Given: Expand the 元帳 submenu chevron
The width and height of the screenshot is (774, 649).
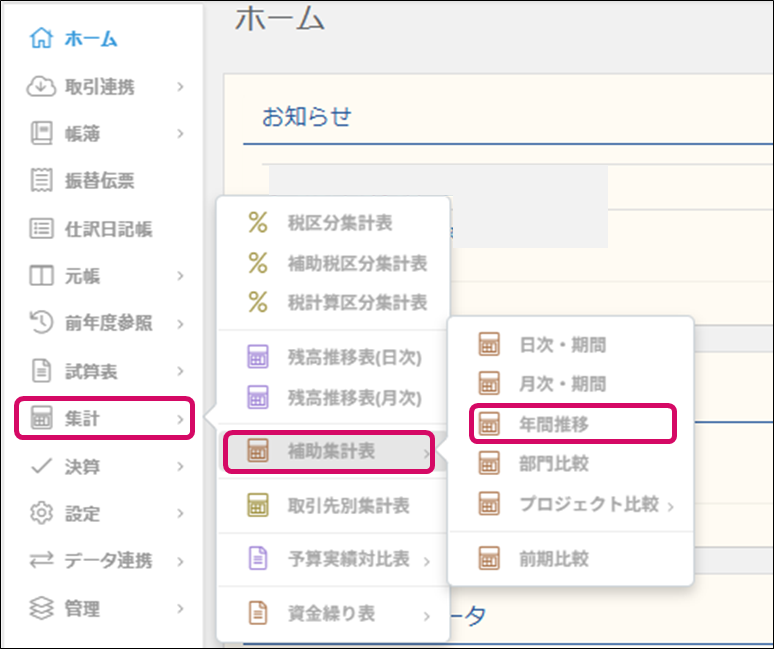Looking at the screenshot, I should pos(180,276).
